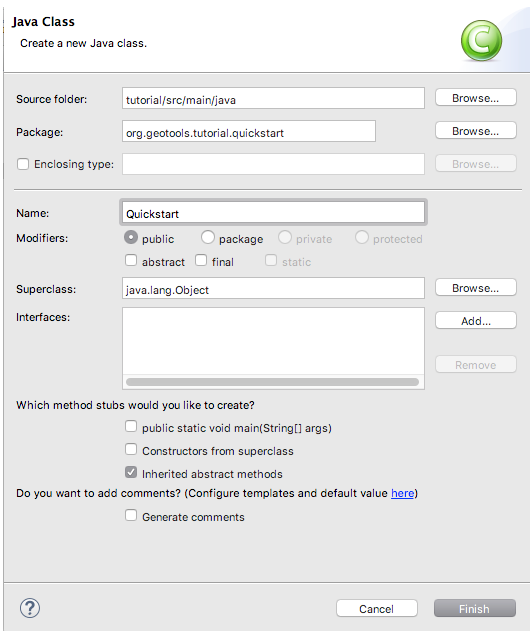Open the help question mark icon
The height and width of the screenshot is (633, 532).
pos(30,608)
